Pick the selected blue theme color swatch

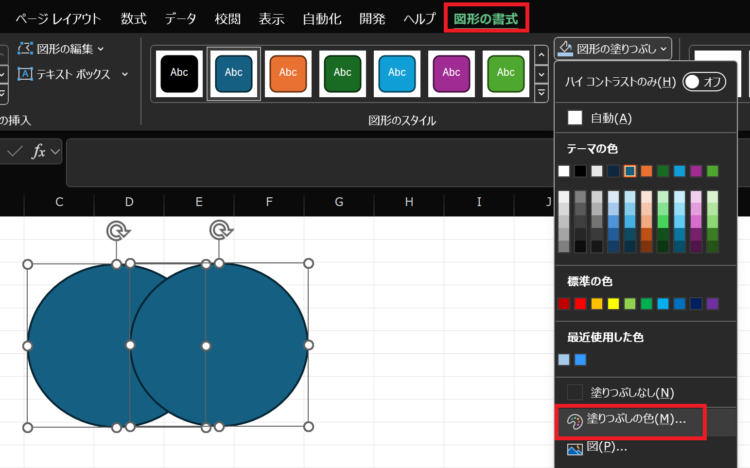pyautogui.click(x=630, y=171)
